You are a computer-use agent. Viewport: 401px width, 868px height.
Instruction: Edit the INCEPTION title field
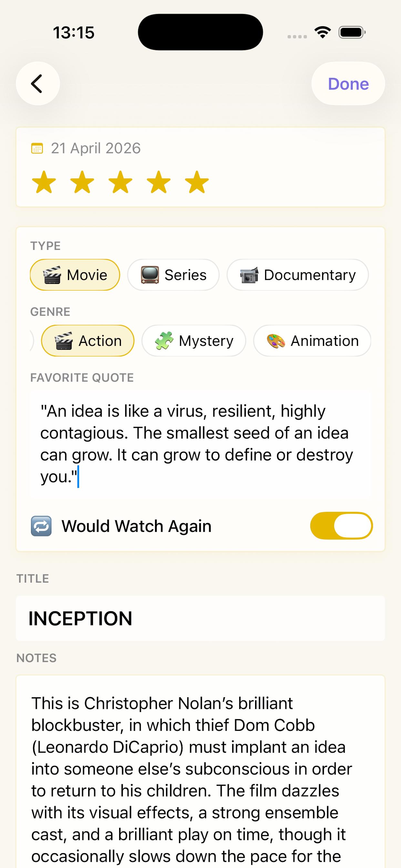(200, 618)
